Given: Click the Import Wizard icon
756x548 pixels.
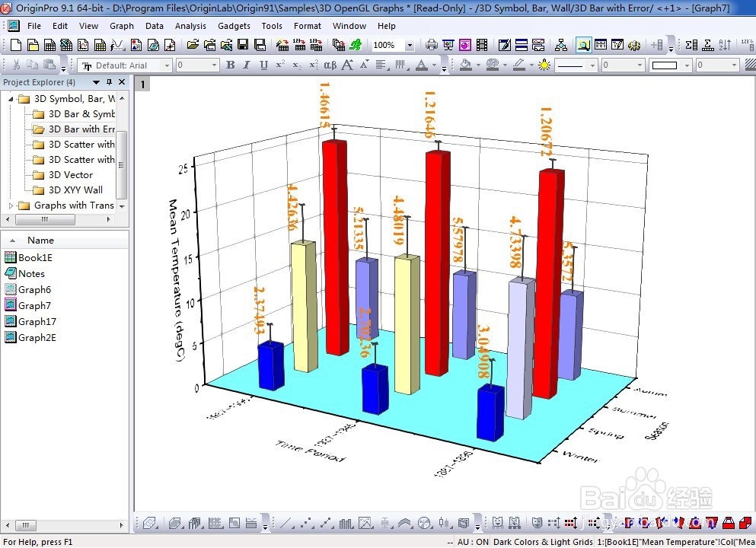Looking at the screenshot, I should [282, 45].
